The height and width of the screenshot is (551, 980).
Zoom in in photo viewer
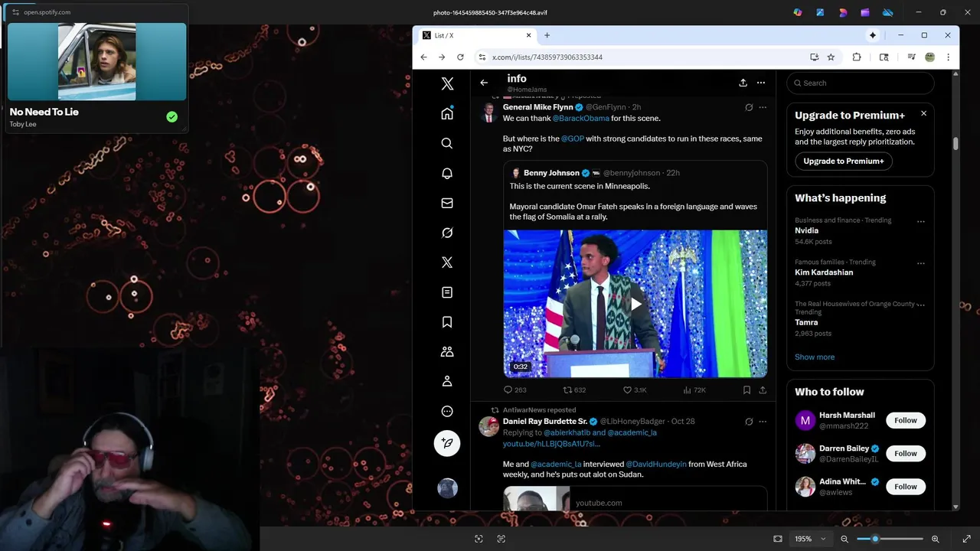coord(935,539)
